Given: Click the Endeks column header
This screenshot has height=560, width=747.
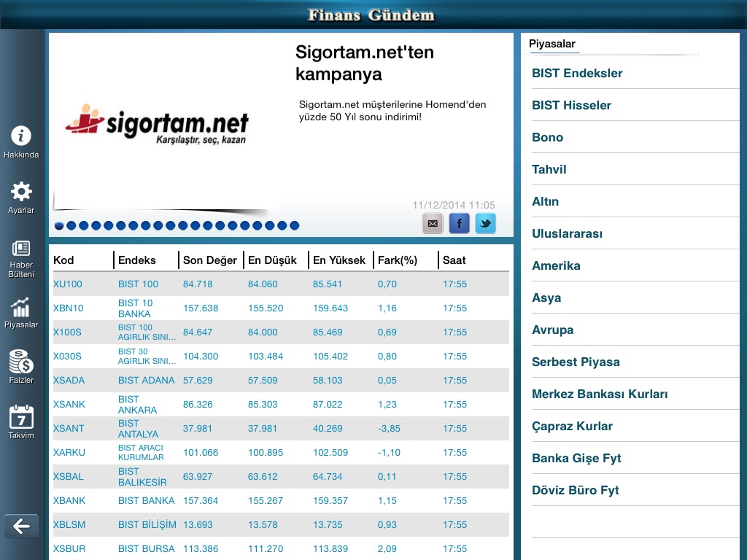Looking at the screenshot, I should [136, 260].
